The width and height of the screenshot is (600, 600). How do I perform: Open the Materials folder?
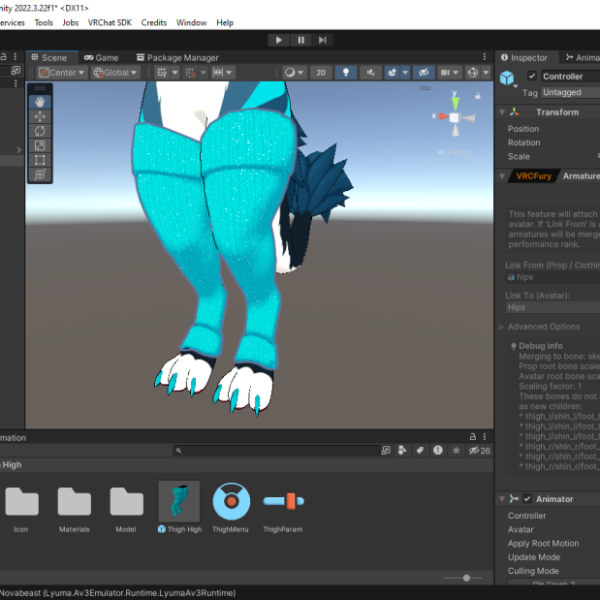tap(74, 508)
